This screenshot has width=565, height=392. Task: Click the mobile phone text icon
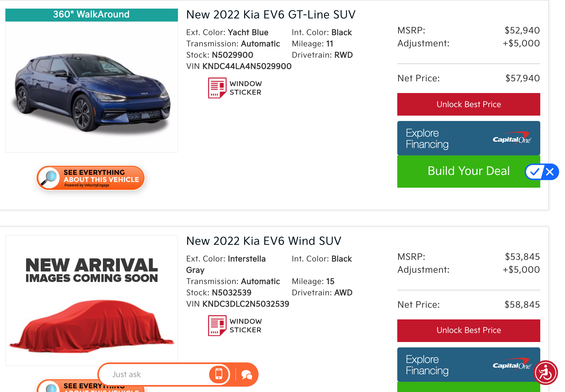[x=219, y=374]
